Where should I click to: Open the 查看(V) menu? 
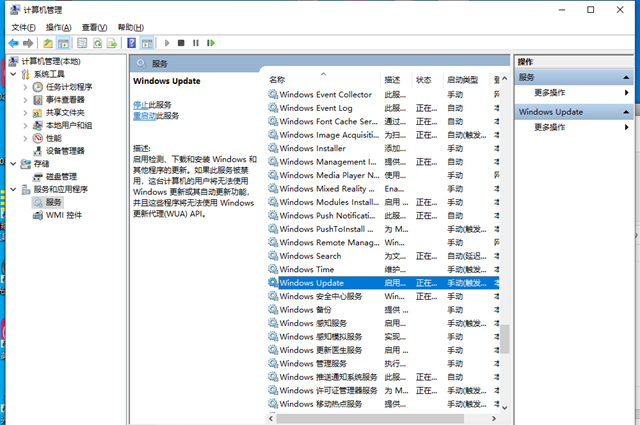[x=94, y=27]
